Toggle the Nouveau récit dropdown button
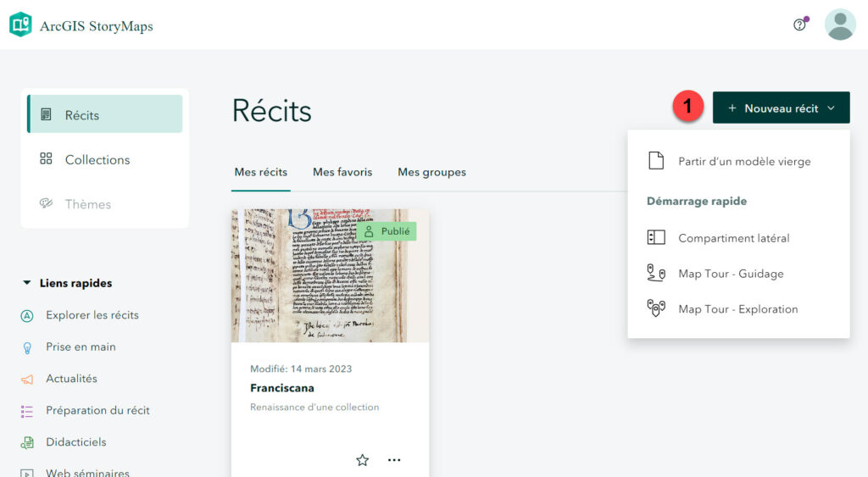Screen dimensions: 868x477 [781, 108]
